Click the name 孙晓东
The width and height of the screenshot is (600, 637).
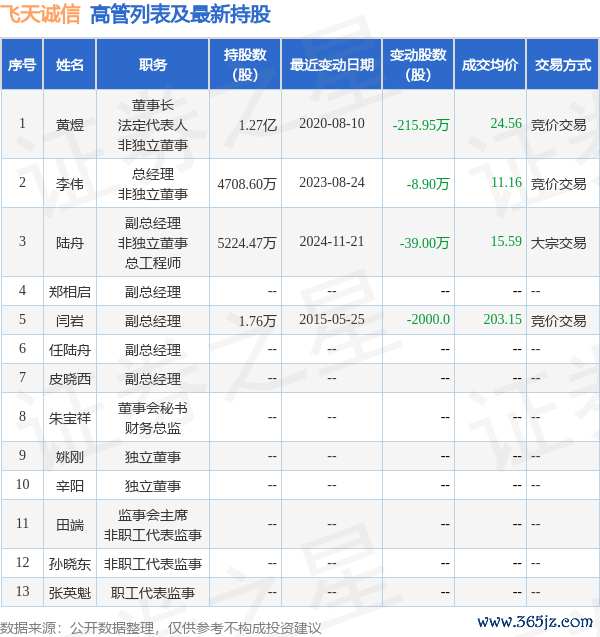(70, 564)
